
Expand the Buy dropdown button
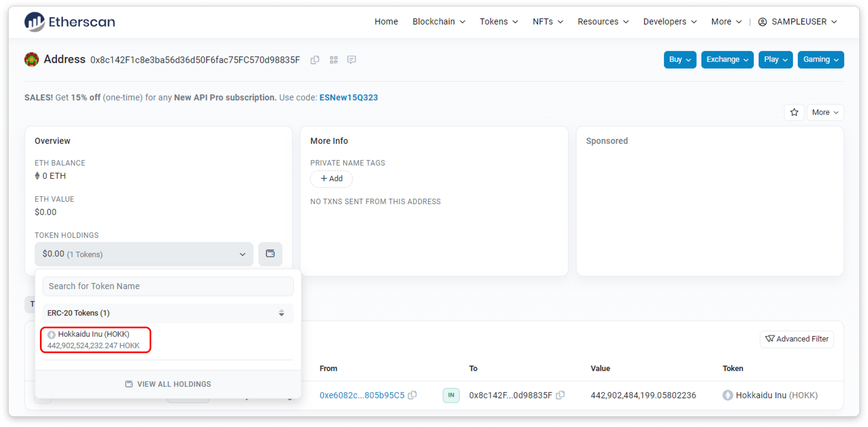click(x=679, y=59)
